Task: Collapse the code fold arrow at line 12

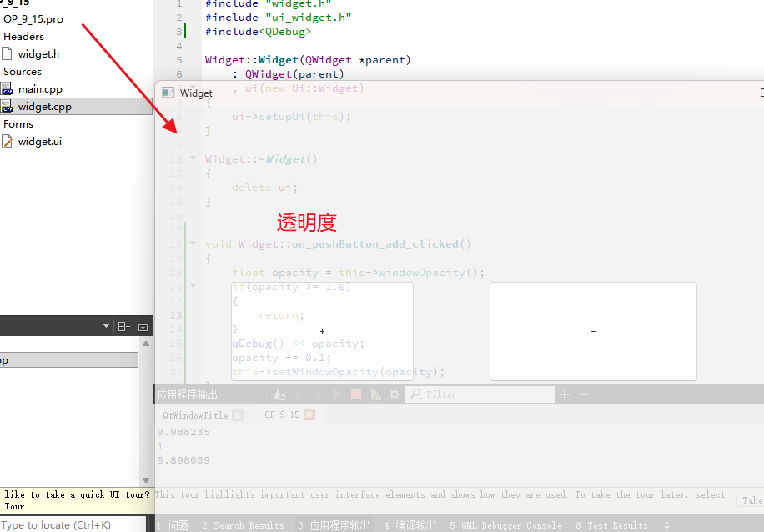Action: tap(193, 158)
